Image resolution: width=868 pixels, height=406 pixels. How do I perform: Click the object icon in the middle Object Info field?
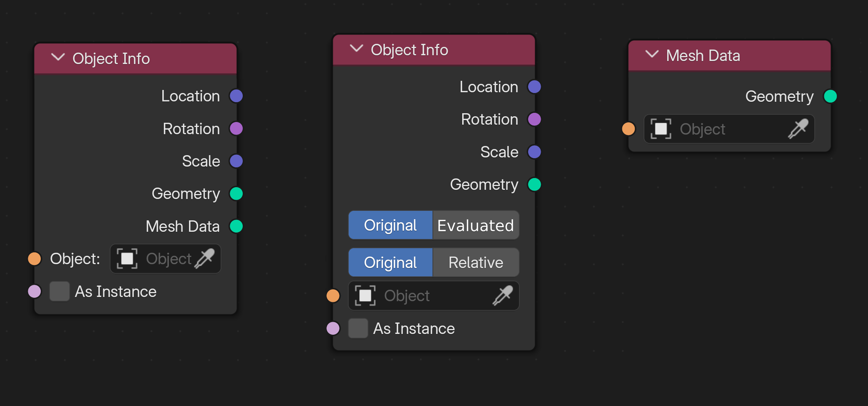click(x=365, y=295)
